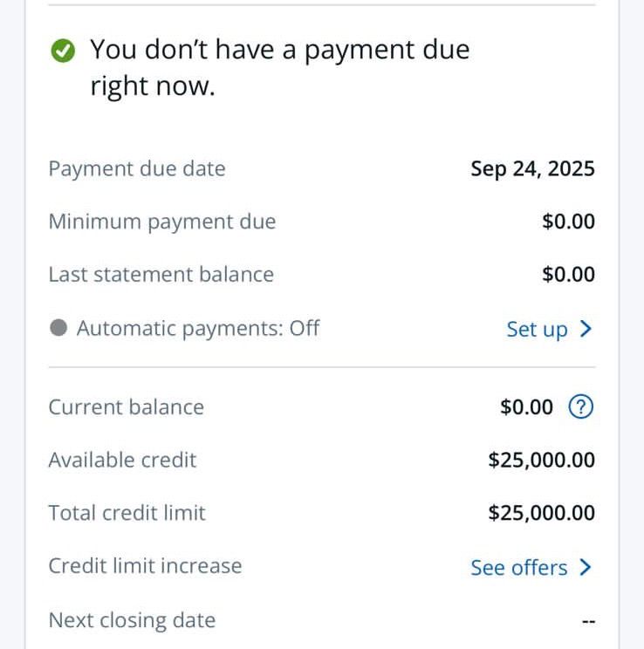The image size is (644, 649).
Task: Click the Total credit limit $25,000.00 amount
Action: (541, 512)
